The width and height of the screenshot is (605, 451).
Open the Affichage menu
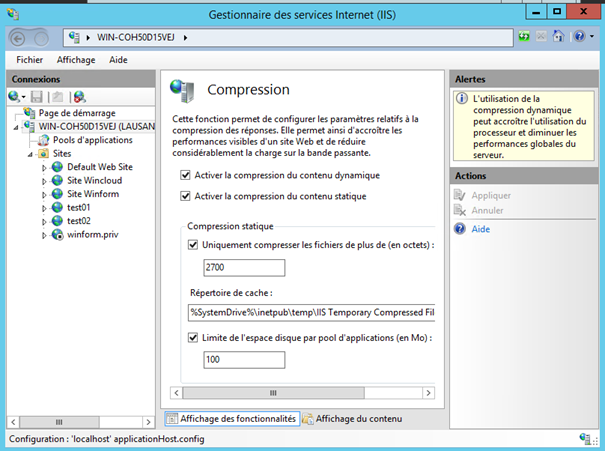(76, 60)
